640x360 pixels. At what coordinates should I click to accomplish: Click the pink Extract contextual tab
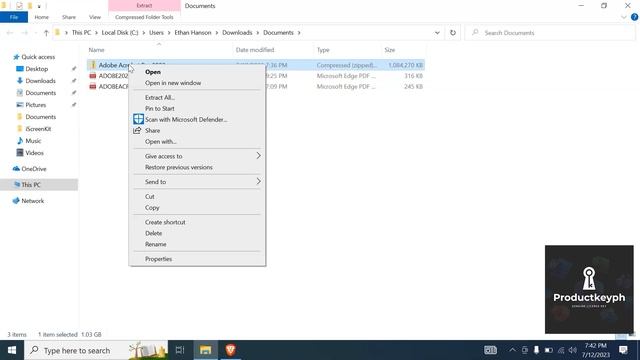pos(144,6)
